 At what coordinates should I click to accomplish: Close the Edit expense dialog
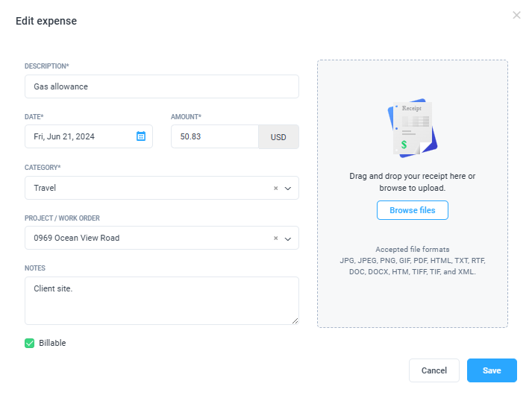point(516,15)
